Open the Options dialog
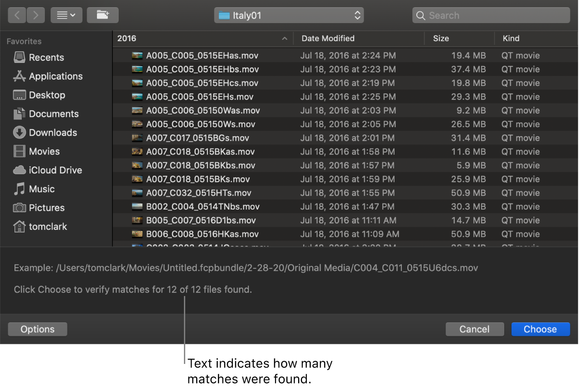Screen dimensions: 579x392 point(37,329)
